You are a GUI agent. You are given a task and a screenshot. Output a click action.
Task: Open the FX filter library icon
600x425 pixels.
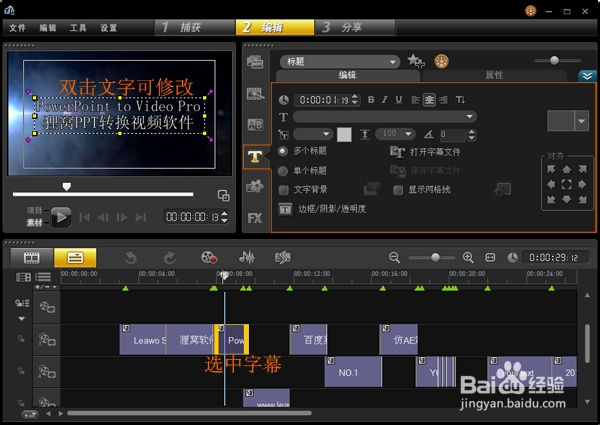[x=255, y=218]
